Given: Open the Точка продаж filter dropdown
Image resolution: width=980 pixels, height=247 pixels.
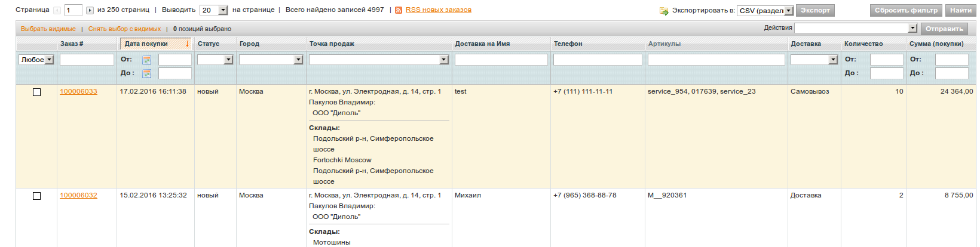Looking at the screenshot, I should click(379, 60).
